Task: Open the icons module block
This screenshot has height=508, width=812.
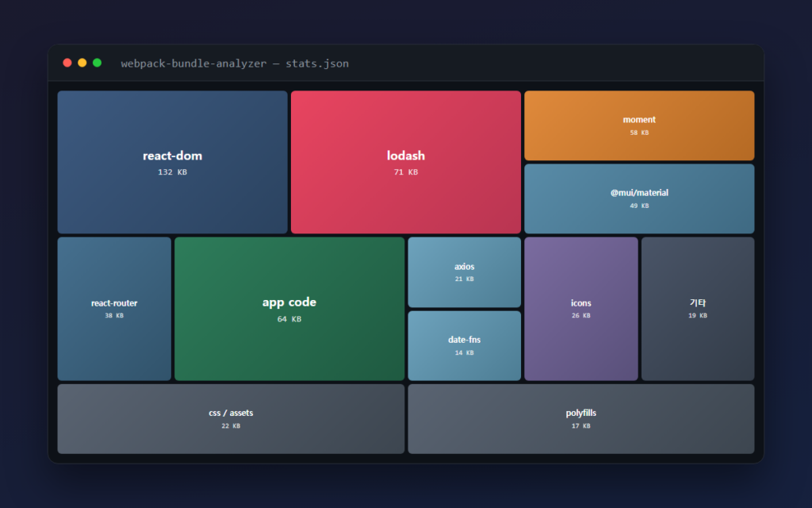Action: [x=581, y=309]
